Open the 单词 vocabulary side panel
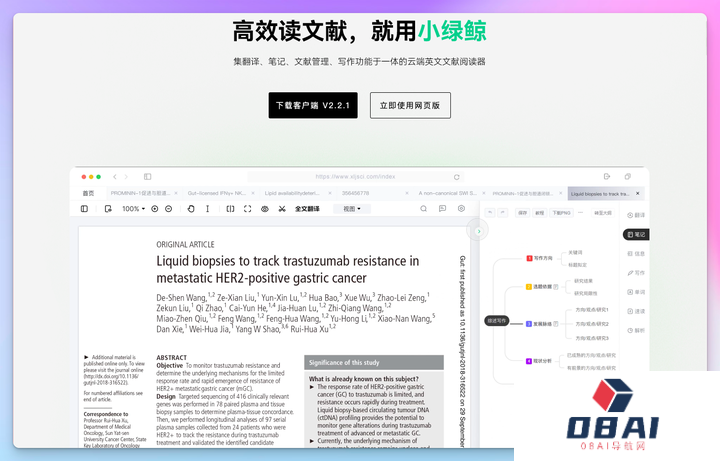Screen dimensions: 720x461 pos(636,292)
